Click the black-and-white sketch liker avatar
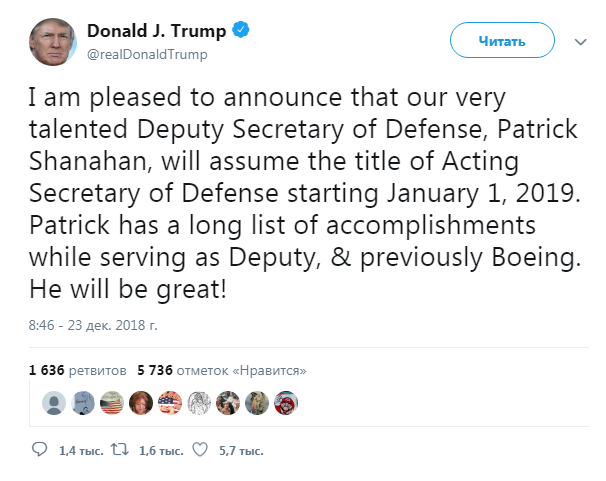Screen dimensions: 606x481 pyautogui.click(x=199, y=402)
